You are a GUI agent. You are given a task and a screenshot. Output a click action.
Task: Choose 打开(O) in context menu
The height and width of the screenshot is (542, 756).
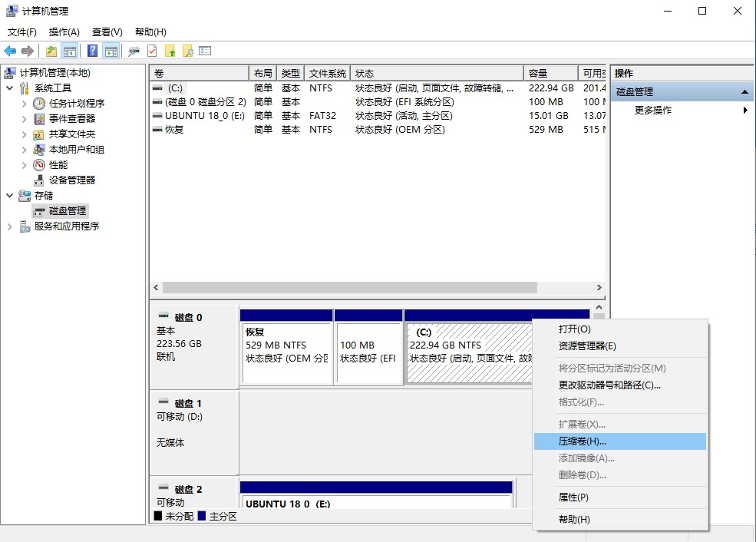coord(619,329)
